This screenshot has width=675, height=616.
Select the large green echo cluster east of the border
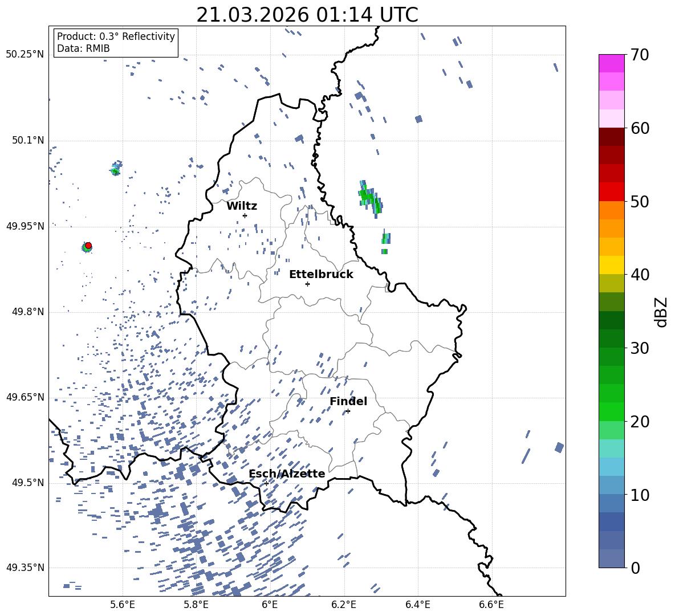tap(369, 198)
